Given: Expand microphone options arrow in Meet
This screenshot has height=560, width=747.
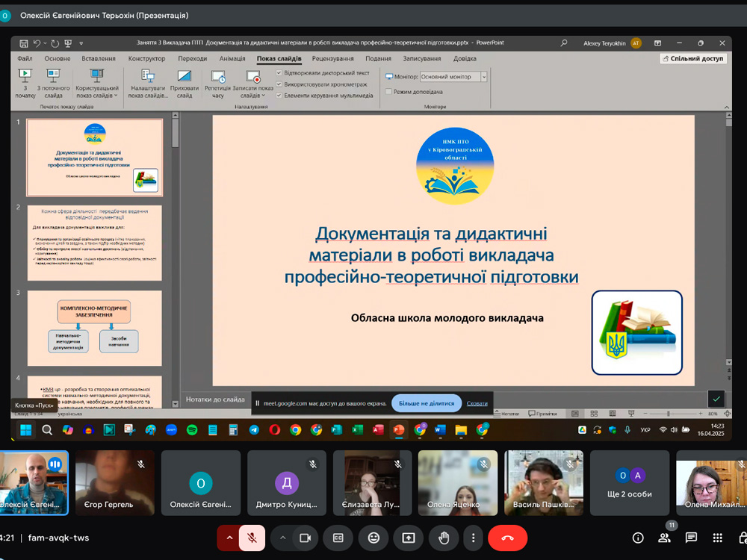Looking at the screenshot, I should [229, 538].
